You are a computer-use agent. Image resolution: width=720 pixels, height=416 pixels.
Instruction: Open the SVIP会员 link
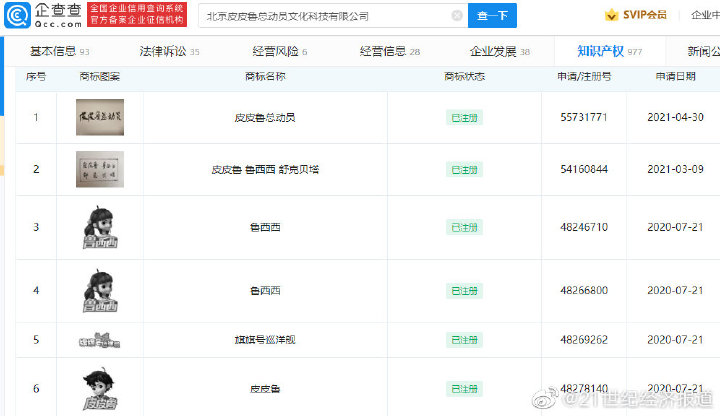tap(644, 15)
